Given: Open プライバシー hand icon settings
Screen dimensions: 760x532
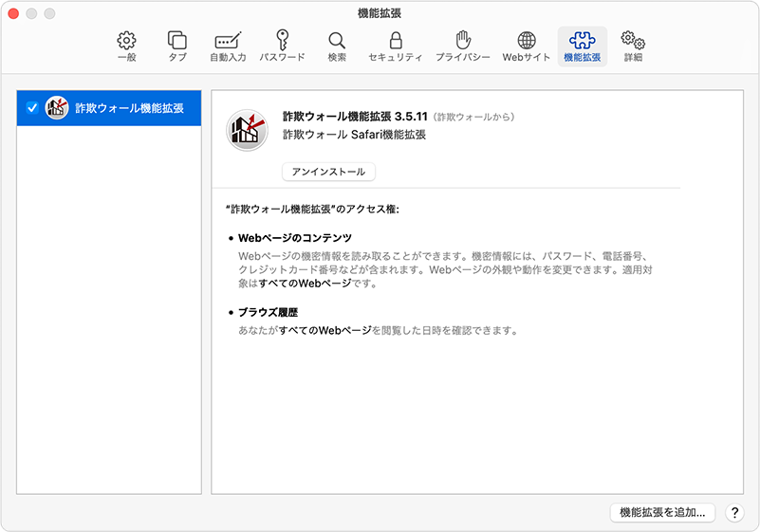Looking at the screenshot, I should point(463,46).
